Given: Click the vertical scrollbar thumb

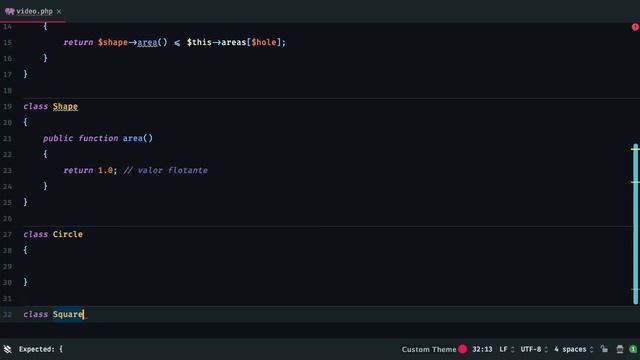Looking at the screenshot, I should [x=636, y=224].
